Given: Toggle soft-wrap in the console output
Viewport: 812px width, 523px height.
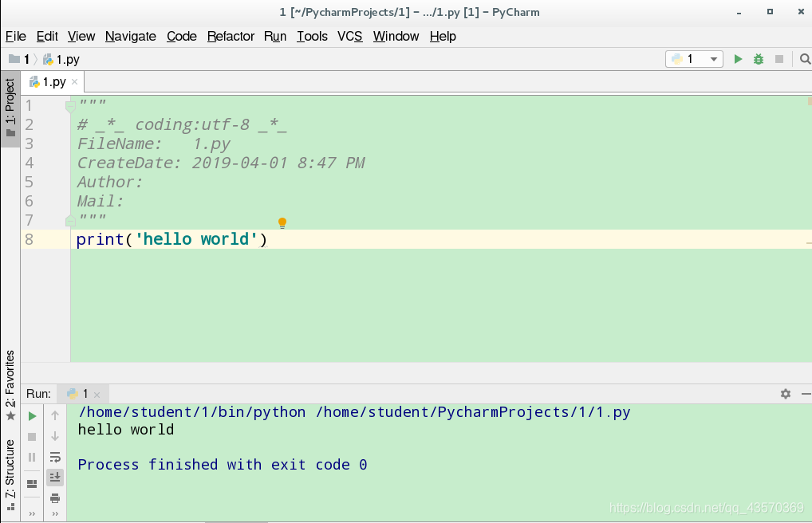Looking at the screenshot, I should click(x=54, y=456).
